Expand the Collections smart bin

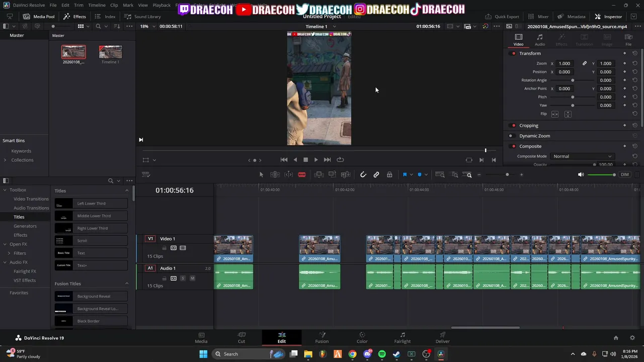point(5,160)
